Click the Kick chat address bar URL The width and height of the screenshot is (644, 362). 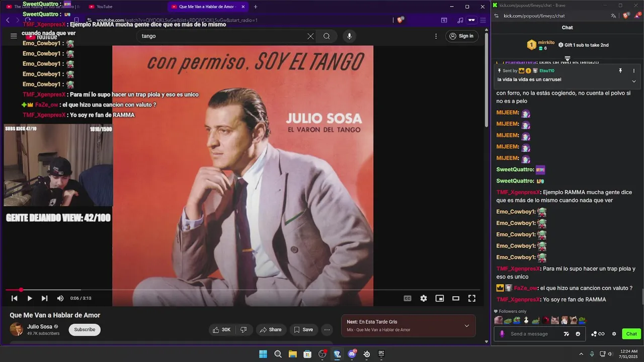(x=534, y=16)
